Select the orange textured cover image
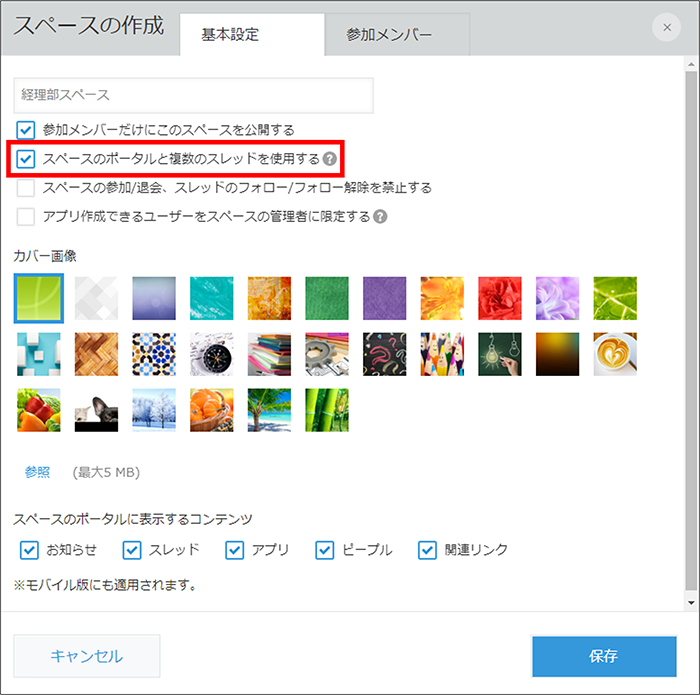Image resolution: width=700 pixels, height=695 pixels. [269, 298]
